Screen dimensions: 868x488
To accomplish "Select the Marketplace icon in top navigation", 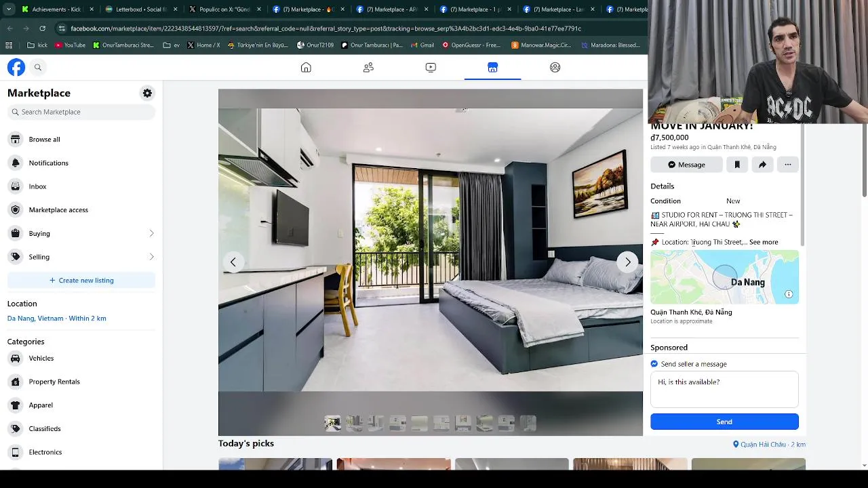I will (492, 67).
